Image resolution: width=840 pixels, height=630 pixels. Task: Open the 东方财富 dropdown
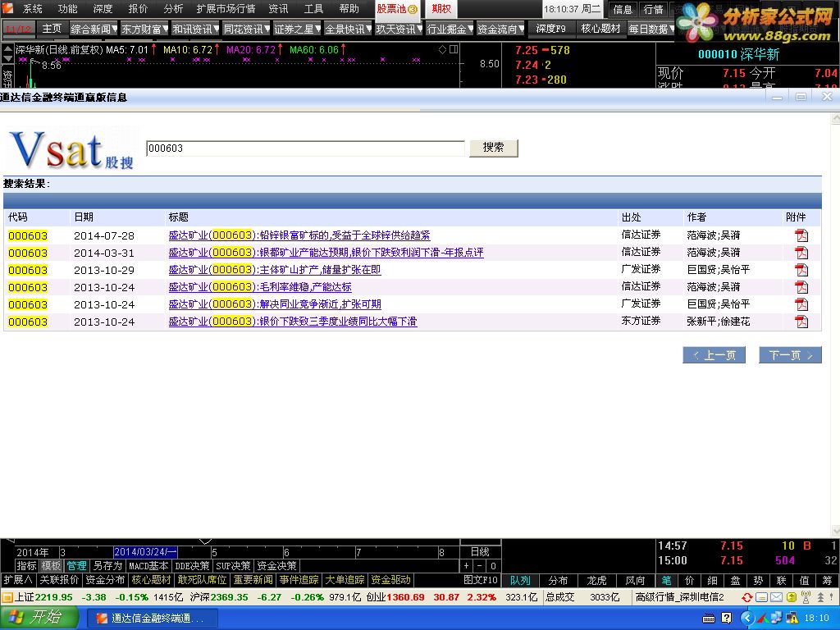(x=144, y=29)
